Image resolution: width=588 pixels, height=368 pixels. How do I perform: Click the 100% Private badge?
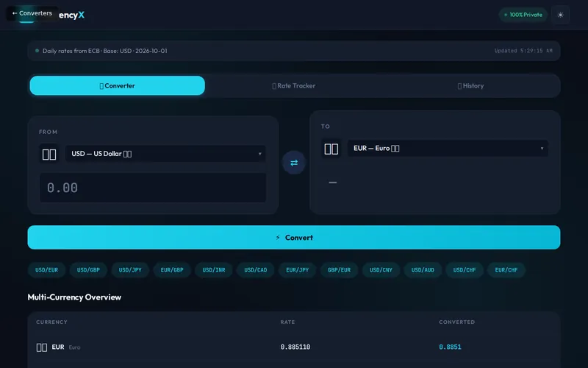click(x=523, y=15)
